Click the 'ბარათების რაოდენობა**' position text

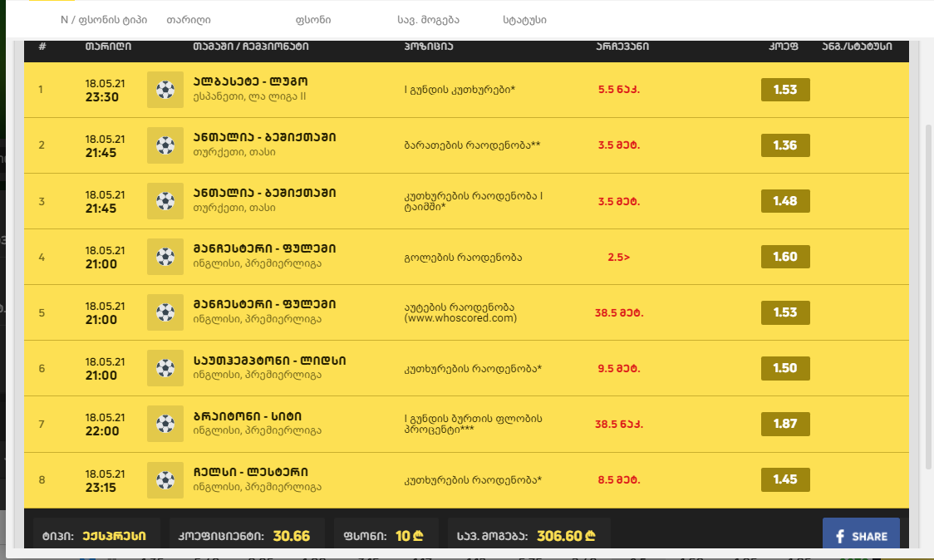click(472, 145)
